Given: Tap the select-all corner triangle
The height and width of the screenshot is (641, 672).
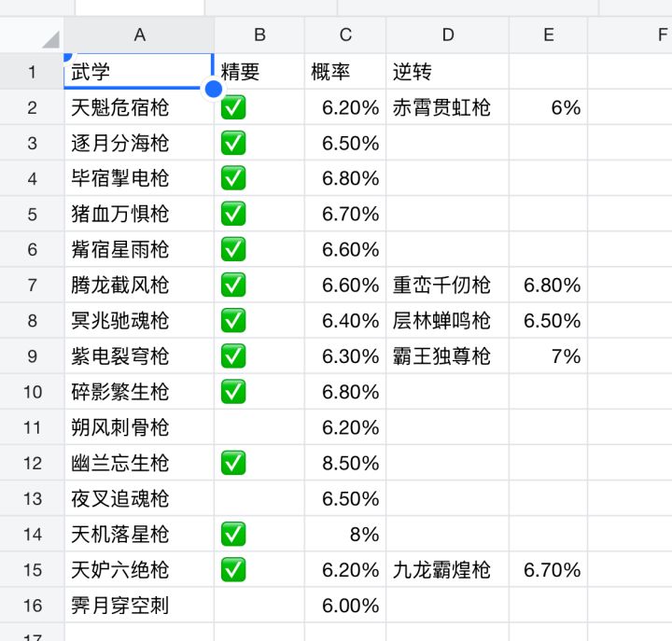Looking at the screenshot, I should tap(50, 40).
